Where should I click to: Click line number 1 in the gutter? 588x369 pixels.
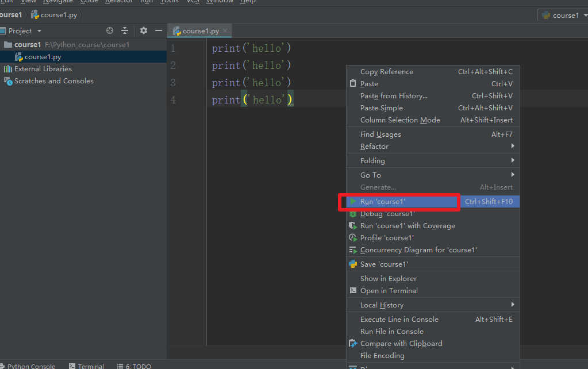point(173,48)
